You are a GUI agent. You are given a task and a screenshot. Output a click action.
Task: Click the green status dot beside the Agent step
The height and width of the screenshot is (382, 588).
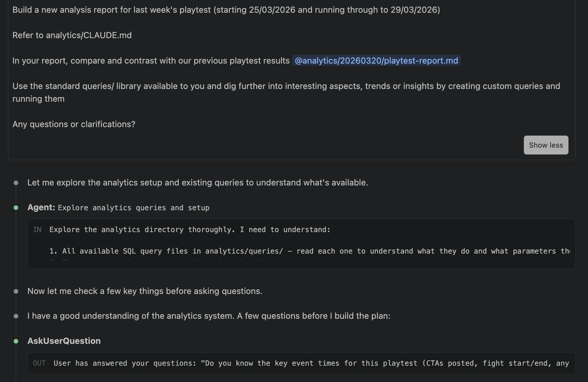15,207
